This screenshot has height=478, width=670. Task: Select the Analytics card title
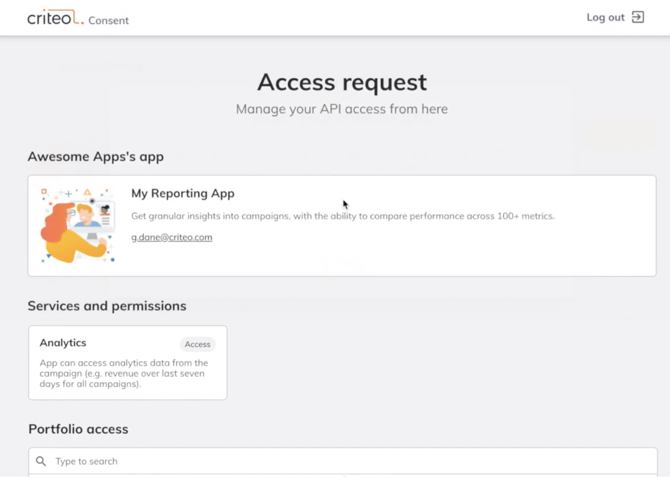(x=63, y=343)
